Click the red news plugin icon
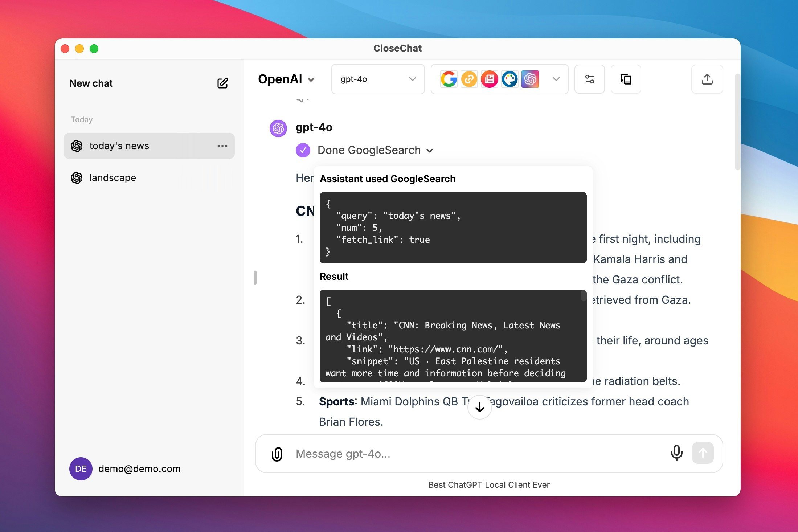 tap(489, 79)
